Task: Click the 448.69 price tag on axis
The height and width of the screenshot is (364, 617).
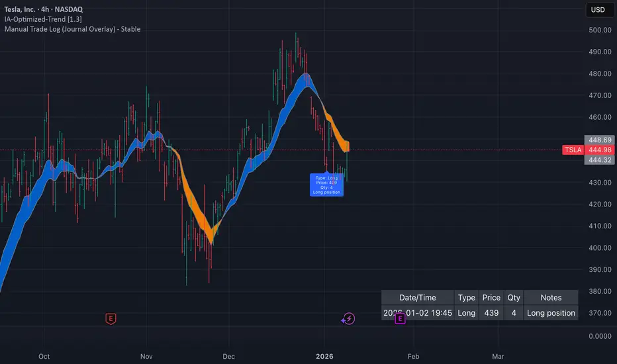Action: 600,140
